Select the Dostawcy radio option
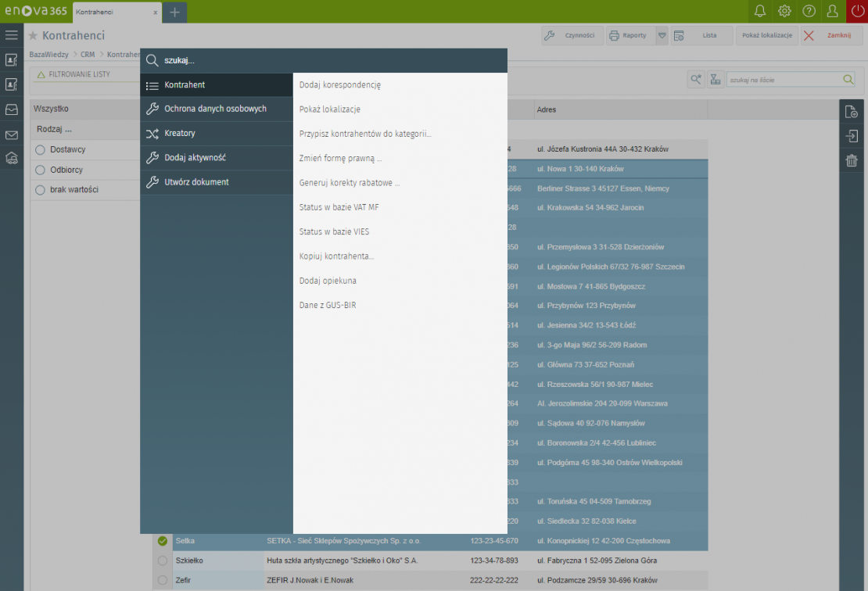This screenshot has width=868, height=591. pyautogui.click(x=40, y=149)
